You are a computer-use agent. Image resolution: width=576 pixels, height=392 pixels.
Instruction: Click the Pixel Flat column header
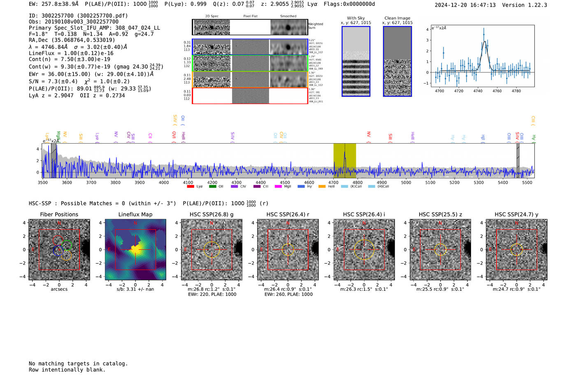[250, 16]
